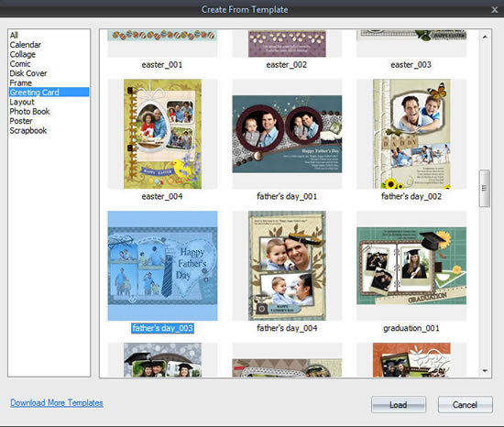Select the Layout category
This screenshot has width=504, height=427.
click(22, 102)
